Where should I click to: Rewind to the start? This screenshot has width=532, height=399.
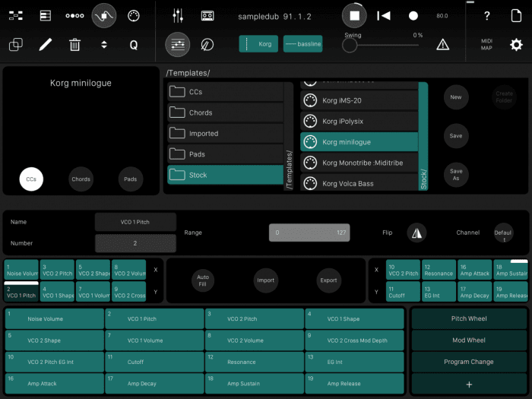(384, 16)
